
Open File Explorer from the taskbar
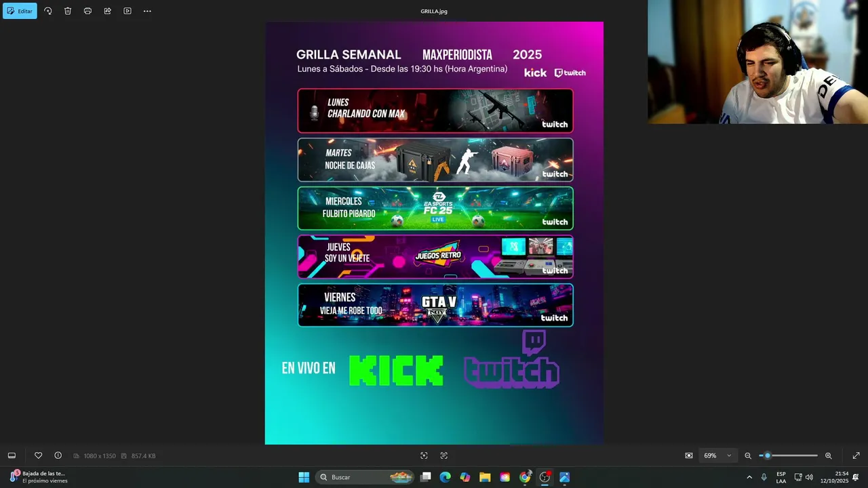485,477
